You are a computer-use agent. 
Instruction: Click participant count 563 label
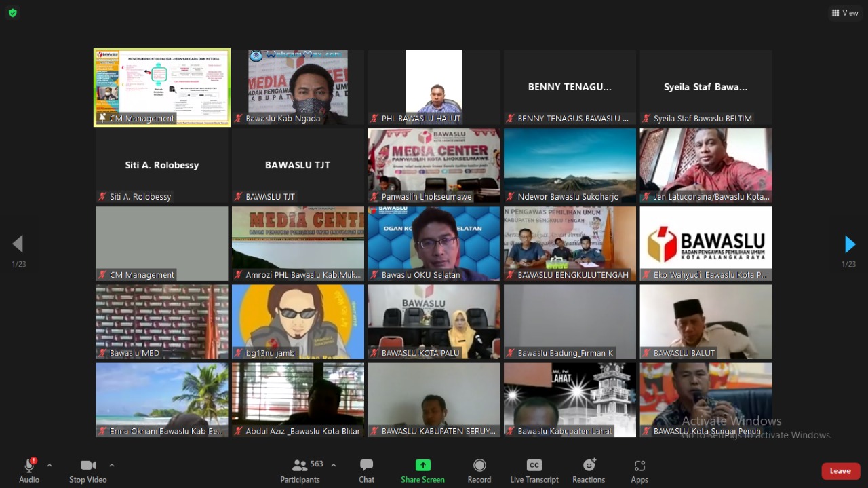pyautogui.click(x=317, y=464)
